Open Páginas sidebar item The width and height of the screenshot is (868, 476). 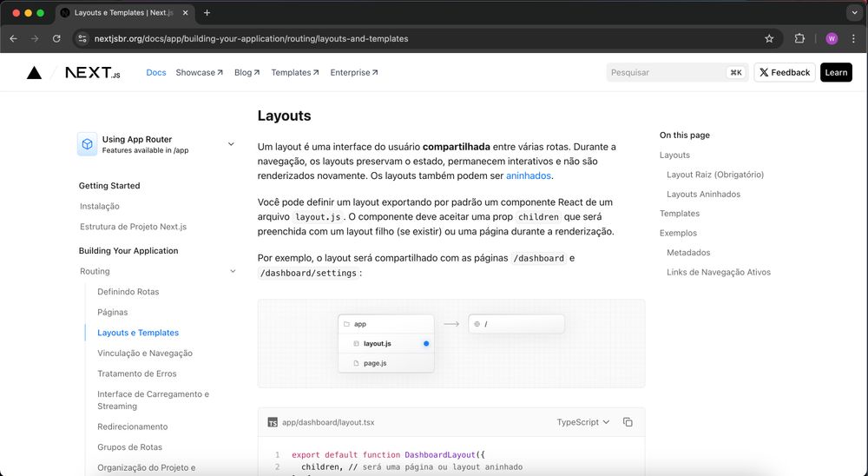point(112,312)
